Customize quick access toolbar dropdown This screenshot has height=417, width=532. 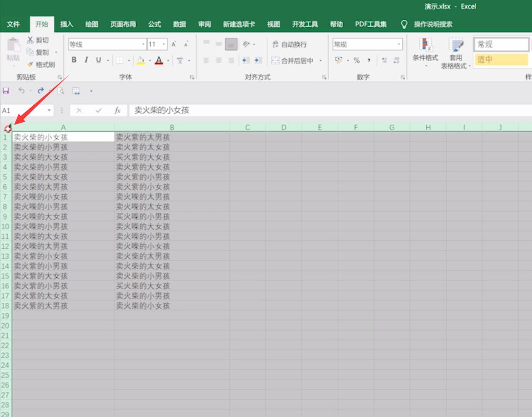tap(91, 91)
